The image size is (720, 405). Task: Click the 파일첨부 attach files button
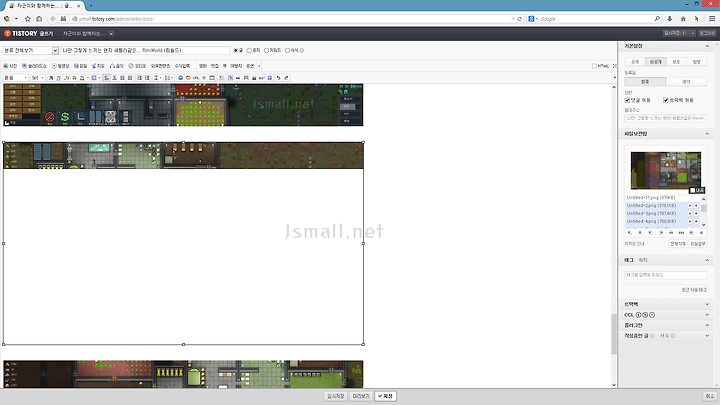tap(698, 244)
